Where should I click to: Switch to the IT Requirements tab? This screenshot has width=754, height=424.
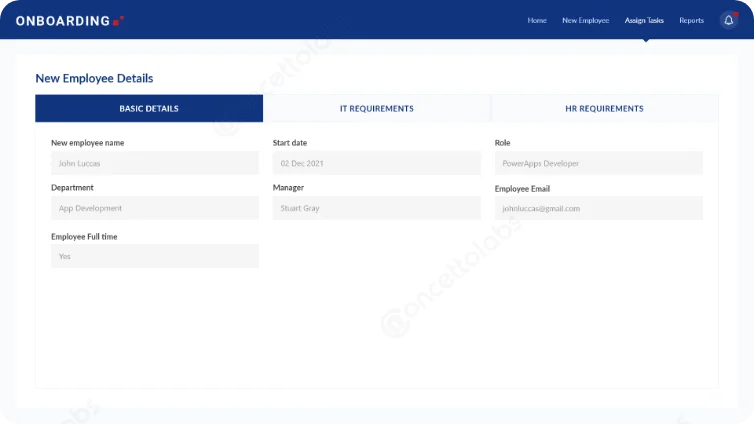pos(376,108)
